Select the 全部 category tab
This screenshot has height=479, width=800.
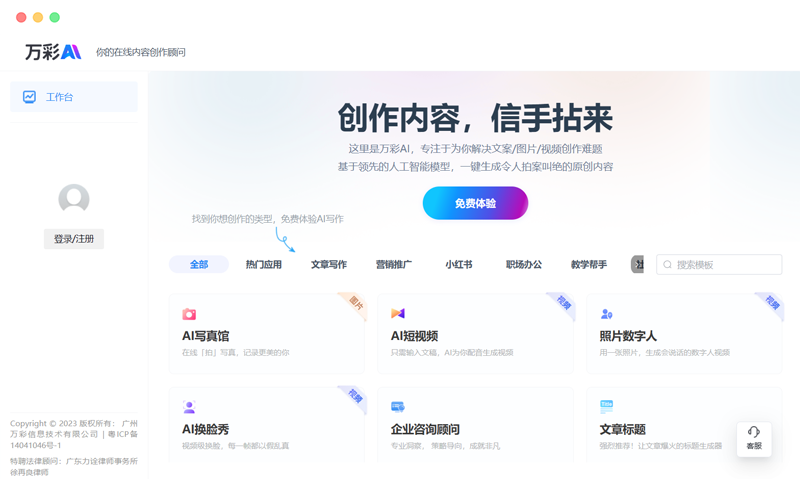[x=199, y=265]
